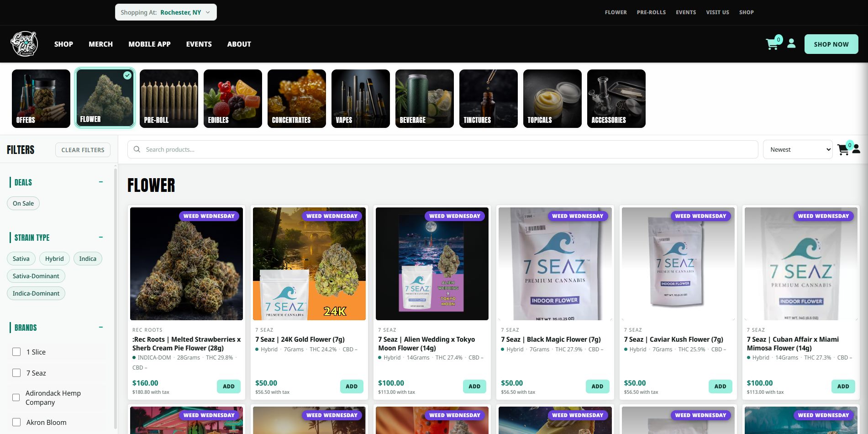This screenshot has width=868, height=434.
Task: Open the 24K Gold Flower product image
Action: click(309, 264)
